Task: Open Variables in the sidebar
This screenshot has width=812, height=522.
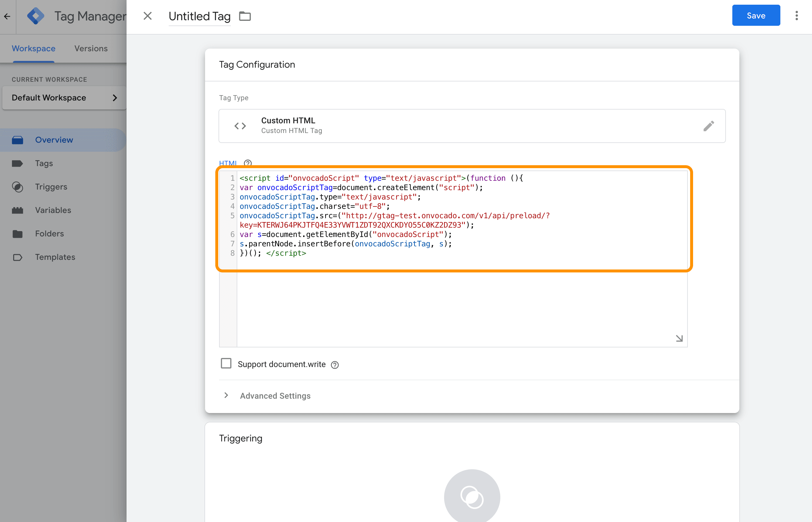Action: coord(53,210)
